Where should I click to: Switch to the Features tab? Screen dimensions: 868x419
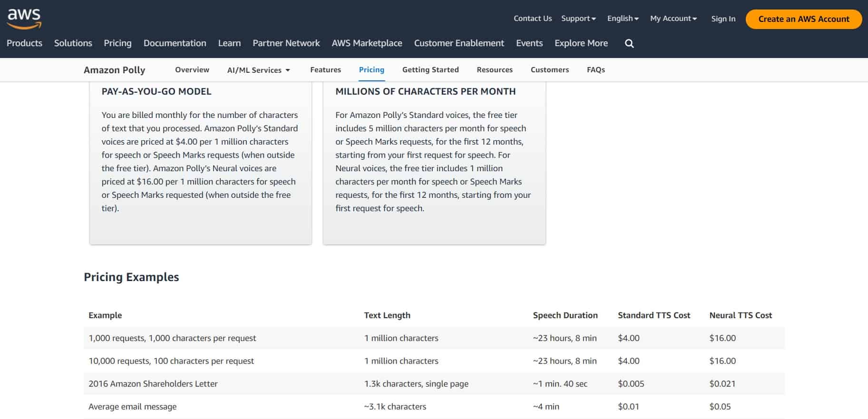point(325,69)
